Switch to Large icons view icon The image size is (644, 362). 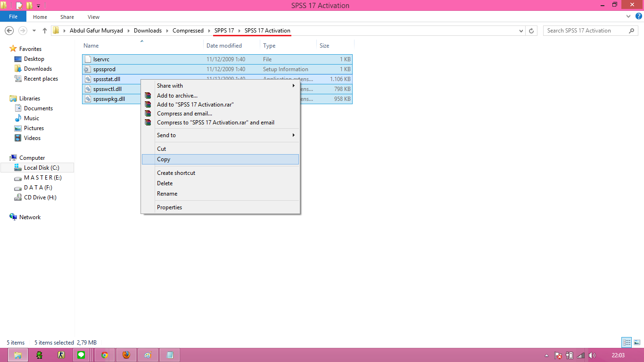636,343
